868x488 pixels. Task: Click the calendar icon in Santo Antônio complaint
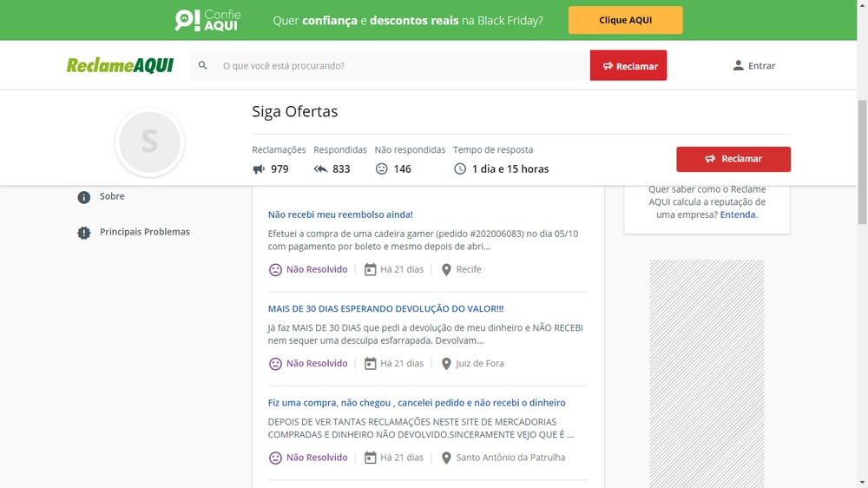[x=370, y=458]
